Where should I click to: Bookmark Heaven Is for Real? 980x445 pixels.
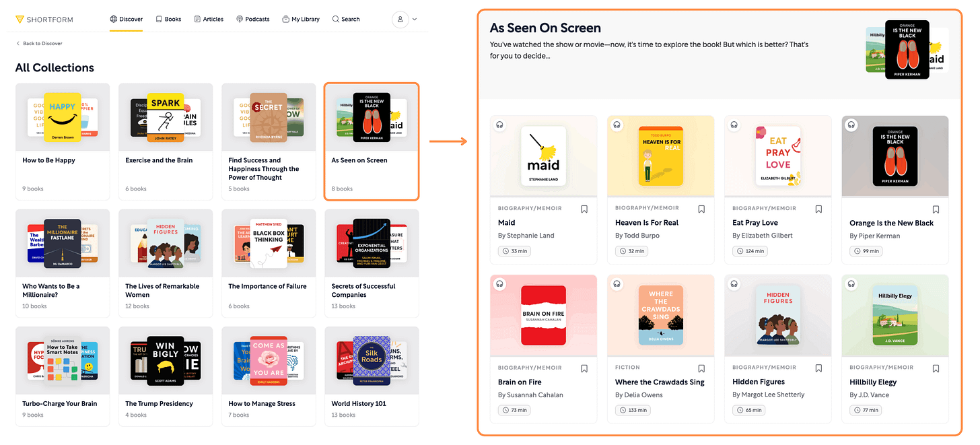[701, 209]
